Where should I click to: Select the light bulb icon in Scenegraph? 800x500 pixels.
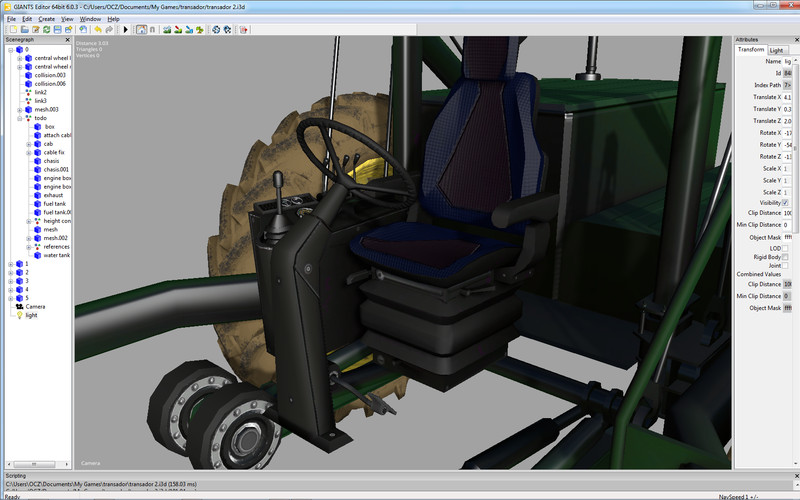[18, 315]
